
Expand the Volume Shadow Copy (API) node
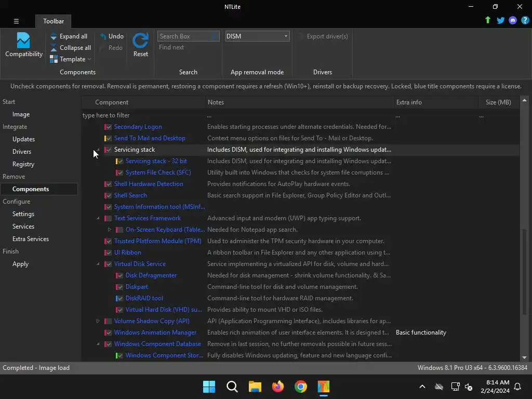coord(98,321)
